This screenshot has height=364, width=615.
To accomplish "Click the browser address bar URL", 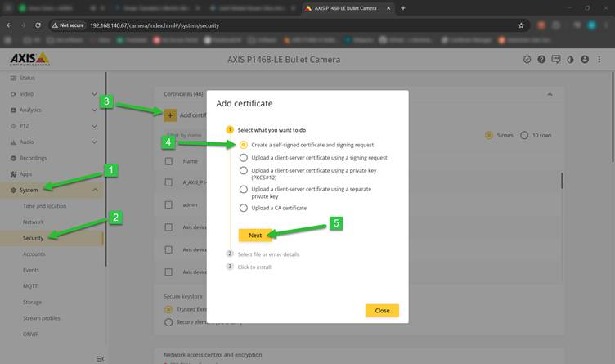I will pos(155,25).
